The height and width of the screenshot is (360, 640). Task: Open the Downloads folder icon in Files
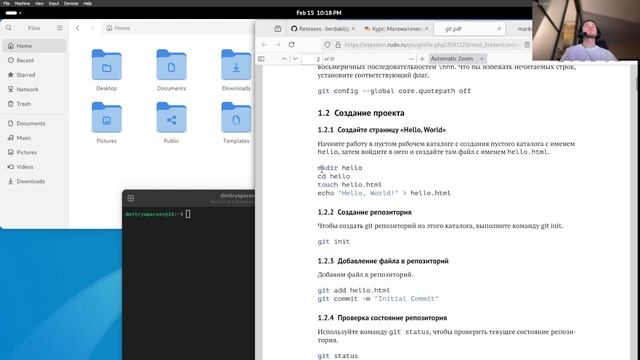tap(236, 65)
